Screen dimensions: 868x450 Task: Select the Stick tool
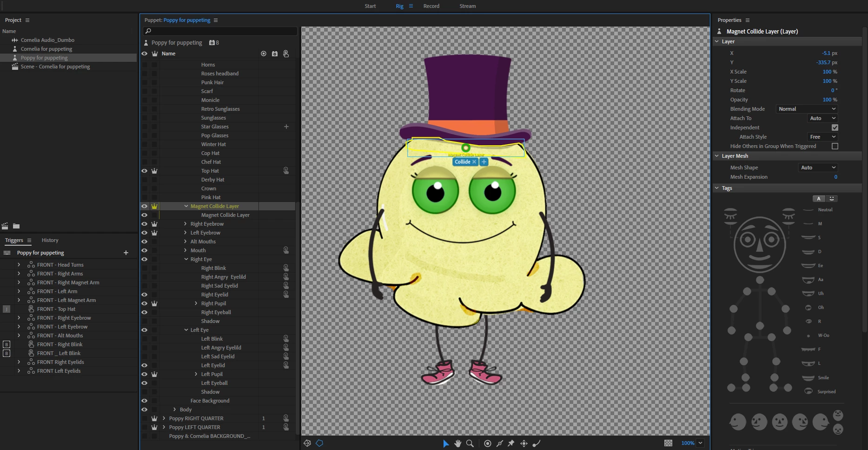[x=500, y=443]
